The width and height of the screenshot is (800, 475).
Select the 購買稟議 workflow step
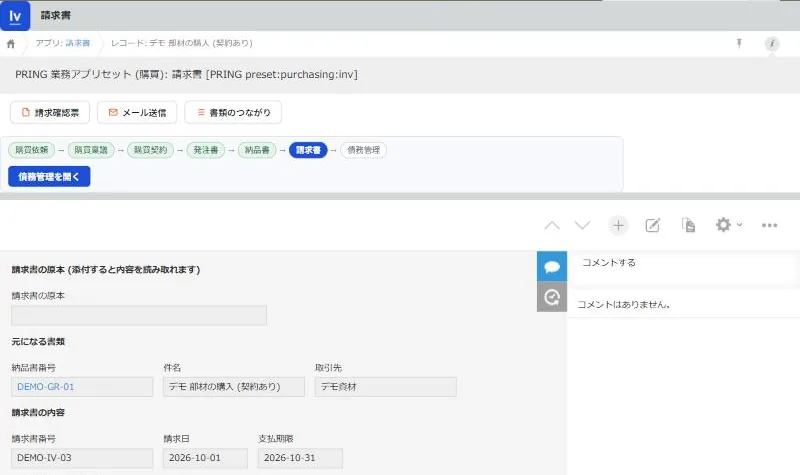91,150
